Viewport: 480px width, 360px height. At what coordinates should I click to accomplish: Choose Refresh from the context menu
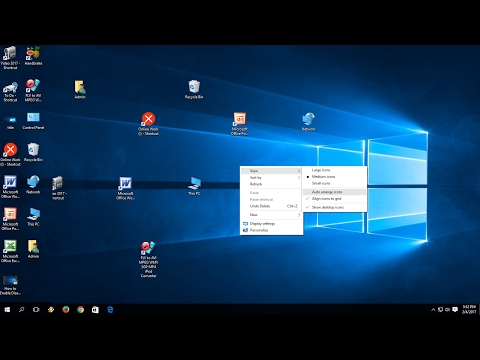(x=271, y=184)
